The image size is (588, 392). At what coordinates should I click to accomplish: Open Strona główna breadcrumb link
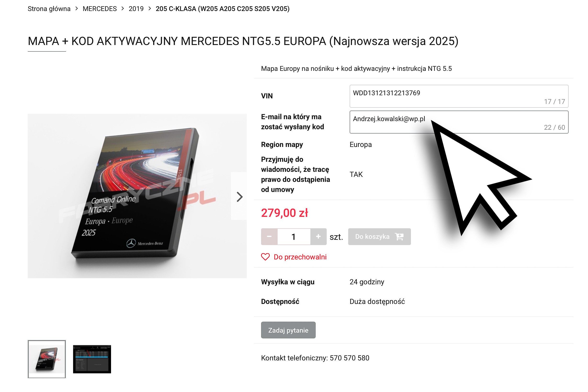[49, 9]
